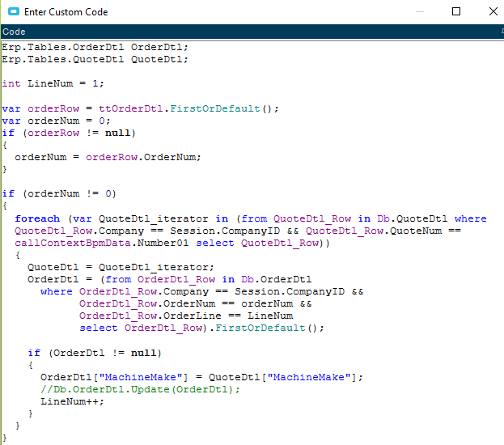Click 'QuoteDtl["MachineMake"]' in the assignment line
504x445 pixels.
(x=283, y=377)
